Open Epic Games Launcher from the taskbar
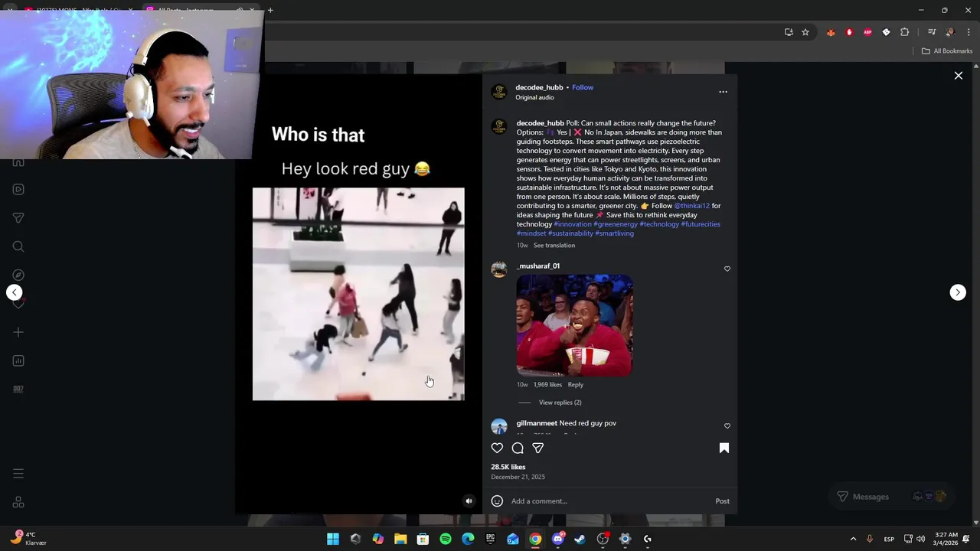This screenshot has width=980, height=551. (x=491, y=539)
